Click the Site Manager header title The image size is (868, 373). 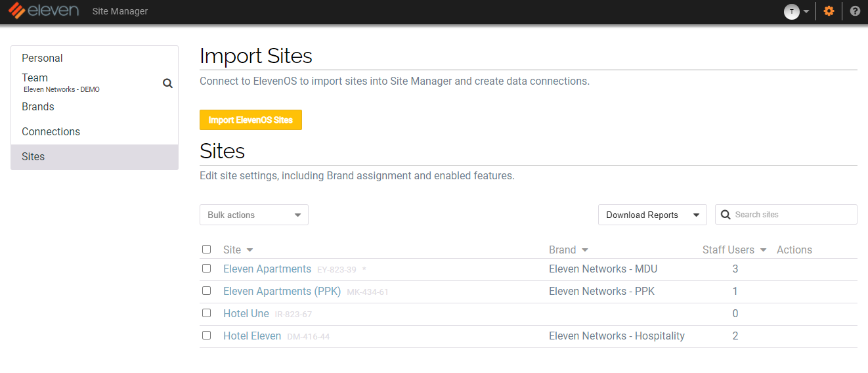(x=120, y=11)
